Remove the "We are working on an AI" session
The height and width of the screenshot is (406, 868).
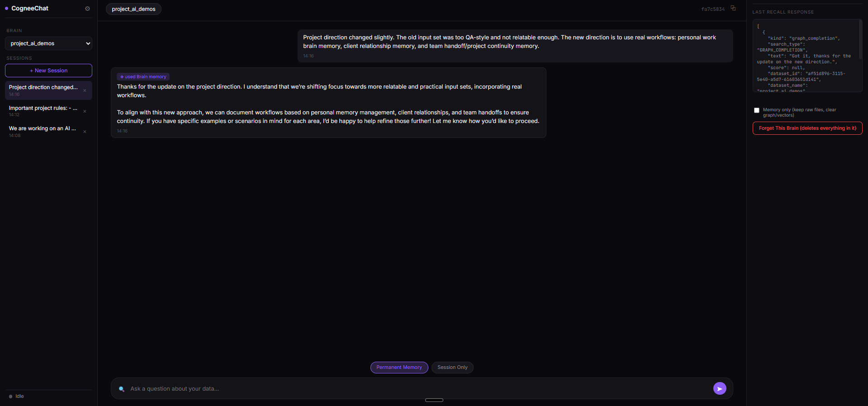click(85, 132)
